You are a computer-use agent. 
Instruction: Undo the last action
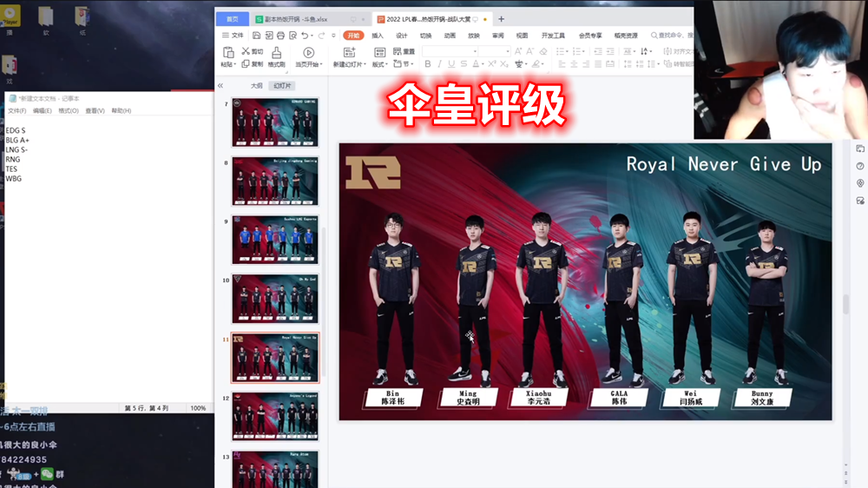305,36
